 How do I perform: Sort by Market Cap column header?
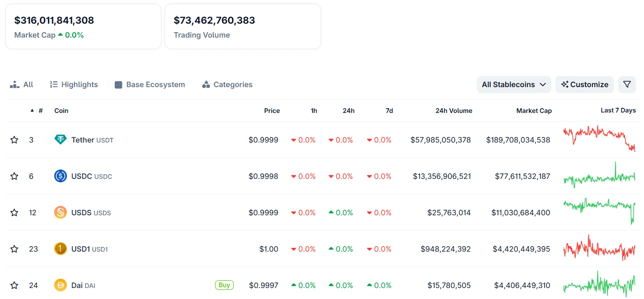pos(533,111)
